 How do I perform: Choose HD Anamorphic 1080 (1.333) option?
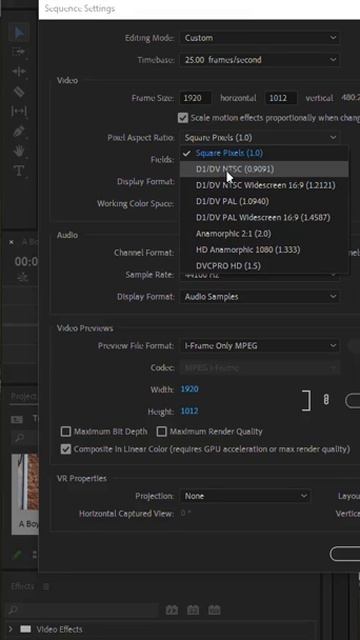click(264, 249)
